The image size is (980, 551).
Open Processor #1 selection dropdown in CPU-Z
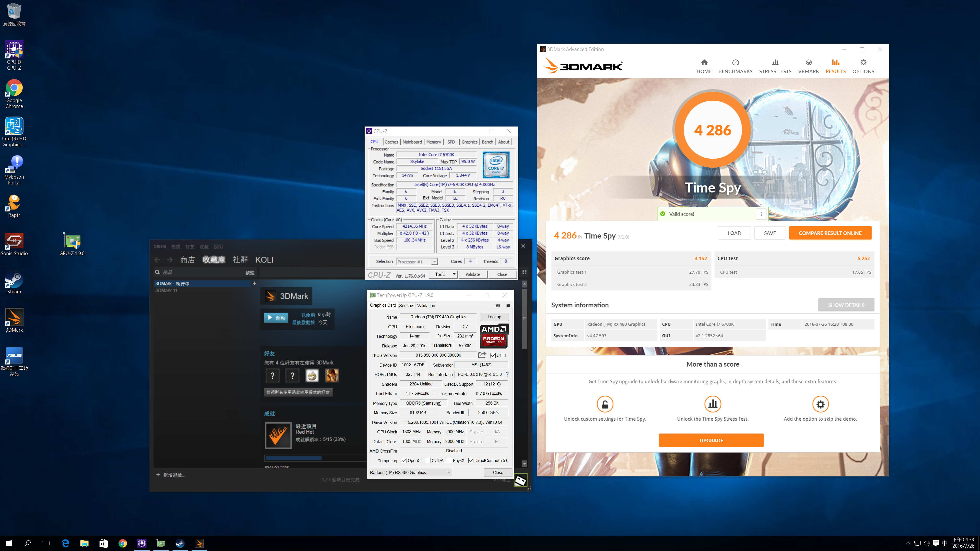pyautogui.click(x=417, y=262)
